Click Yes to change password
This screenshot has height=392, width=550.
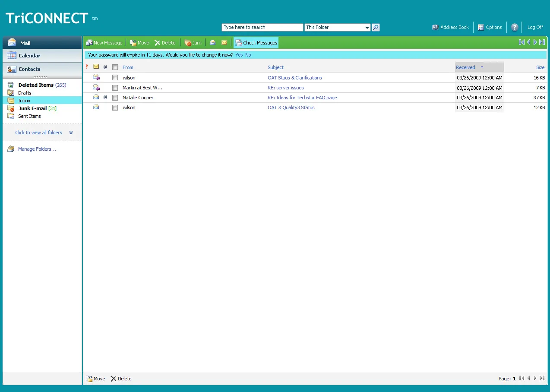click(239, 55)
